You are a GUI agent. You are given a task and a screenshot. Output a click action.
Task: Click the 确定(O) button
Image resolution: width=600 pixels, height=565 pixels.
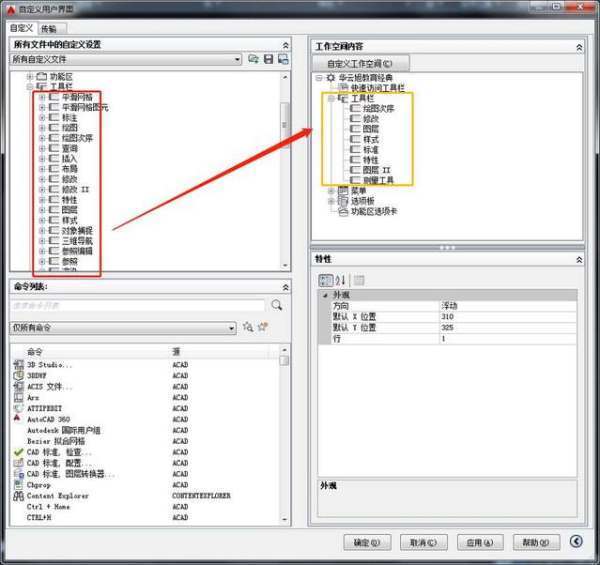pyautogui.click(x=367, y=542)
